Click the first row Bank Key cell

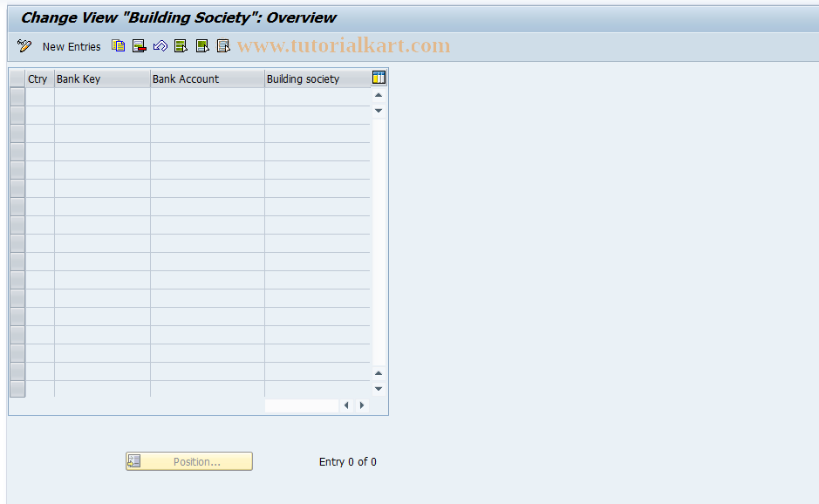(x=102, y=97)
